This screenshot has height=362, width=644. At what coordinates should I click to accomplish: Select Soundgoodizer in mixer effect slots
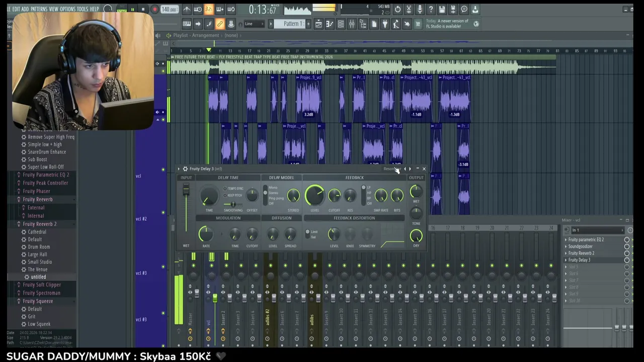coord(581,246)
